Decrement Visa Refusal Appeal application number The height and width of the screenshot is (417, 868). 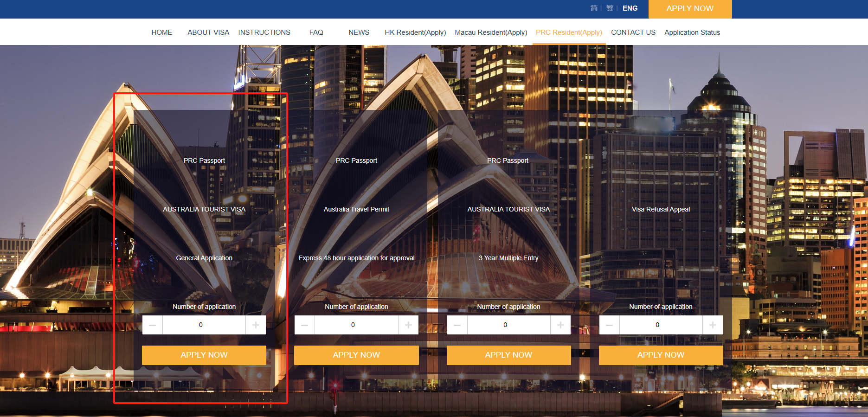pyautogui.click(x=609, y=325)
